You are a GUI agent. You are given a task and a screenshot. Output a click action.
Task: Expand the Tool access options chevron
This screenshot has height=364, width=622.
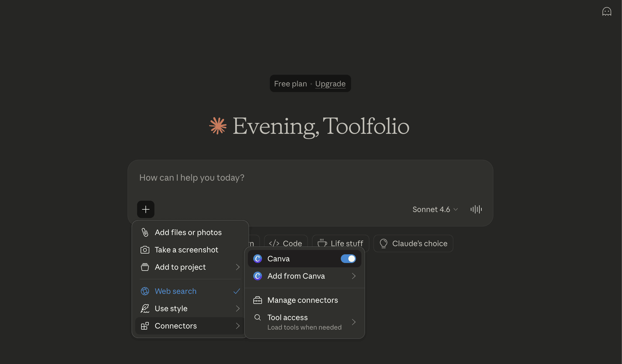pos(354,322)
